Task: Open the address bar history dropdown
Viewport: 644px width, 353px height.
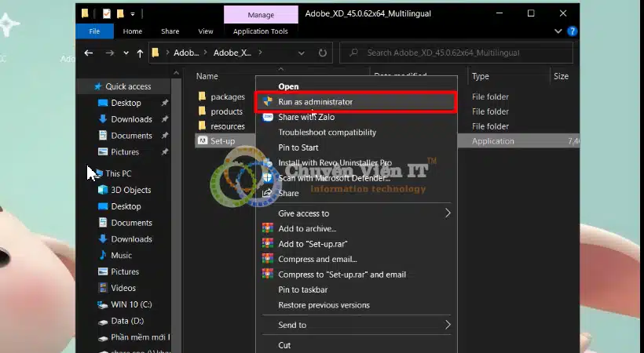Action: click(301, 53)
